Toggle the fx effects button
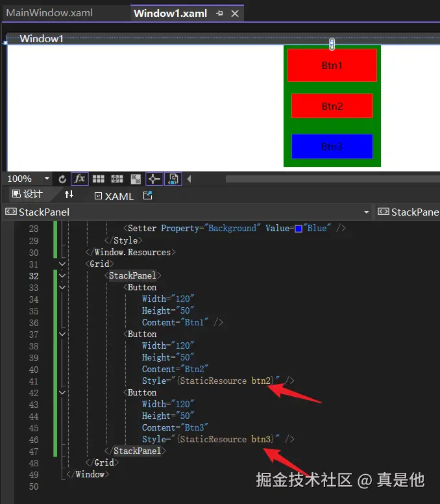The image size is (440, 504). point(80,179)
